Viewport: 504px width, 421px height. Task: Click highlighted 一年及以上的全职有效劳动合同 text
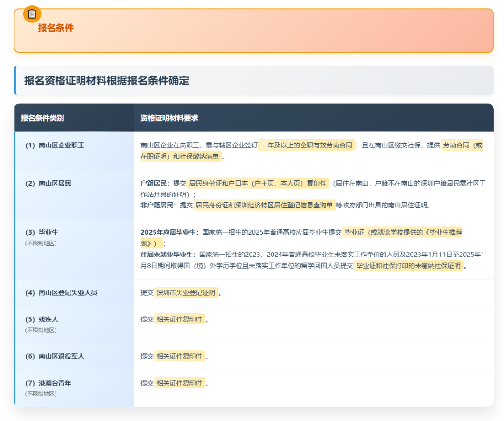[307, 145]
